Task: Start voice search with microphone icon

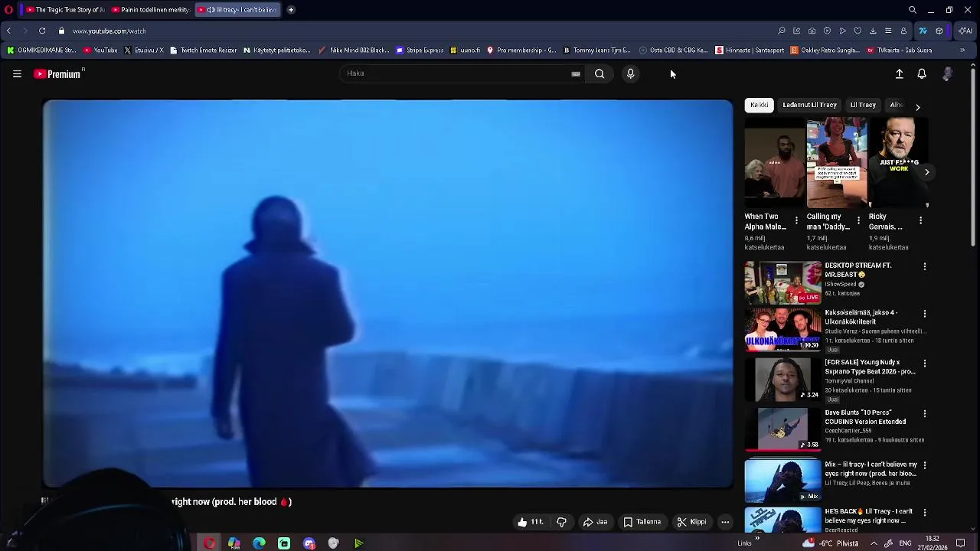Action: point(630,73)
